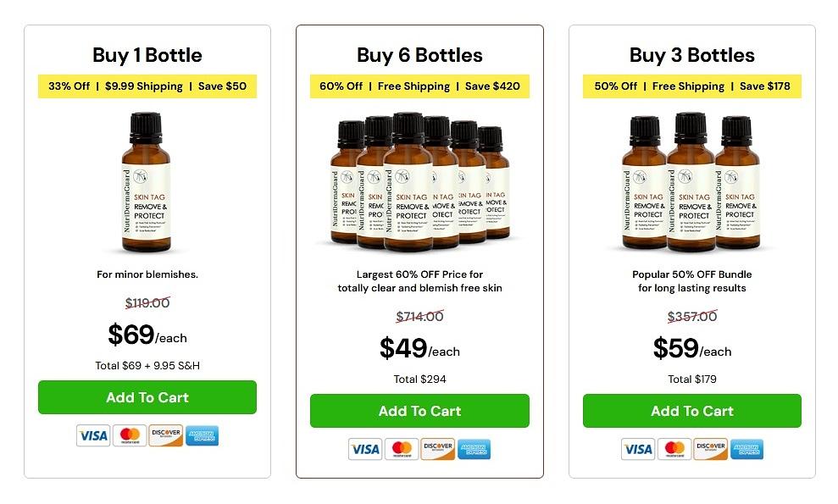
Task: Click the "Buy 6 Bottles" heading
Action: [x=419, y=56]
